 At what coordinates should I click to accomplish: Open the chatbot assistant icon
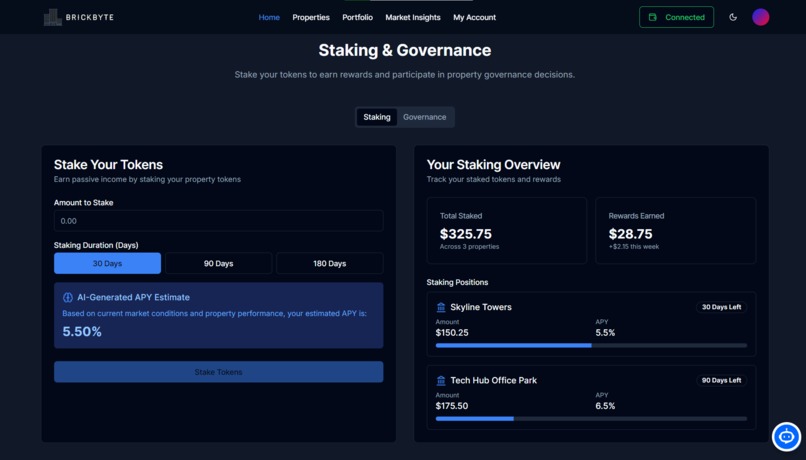786,437
